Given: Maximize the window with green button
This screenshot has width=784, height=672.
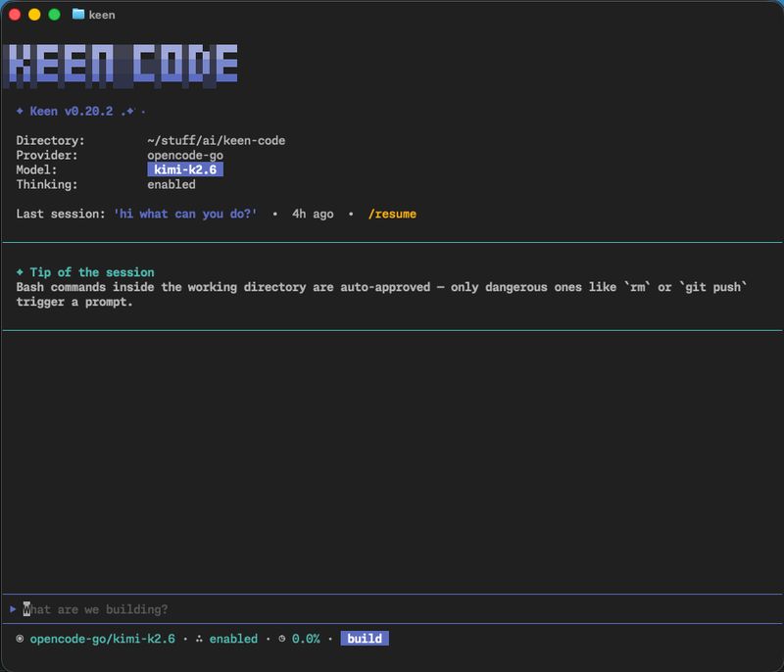Looking at the screenshot, I should tap(54, 15).
